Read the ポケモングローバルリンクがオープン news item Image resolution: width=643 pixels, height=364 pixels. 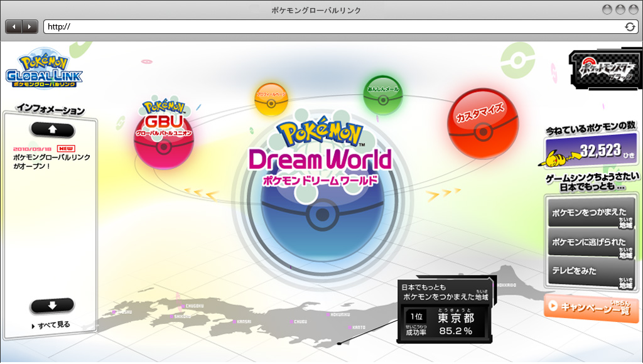pos(51,161)
